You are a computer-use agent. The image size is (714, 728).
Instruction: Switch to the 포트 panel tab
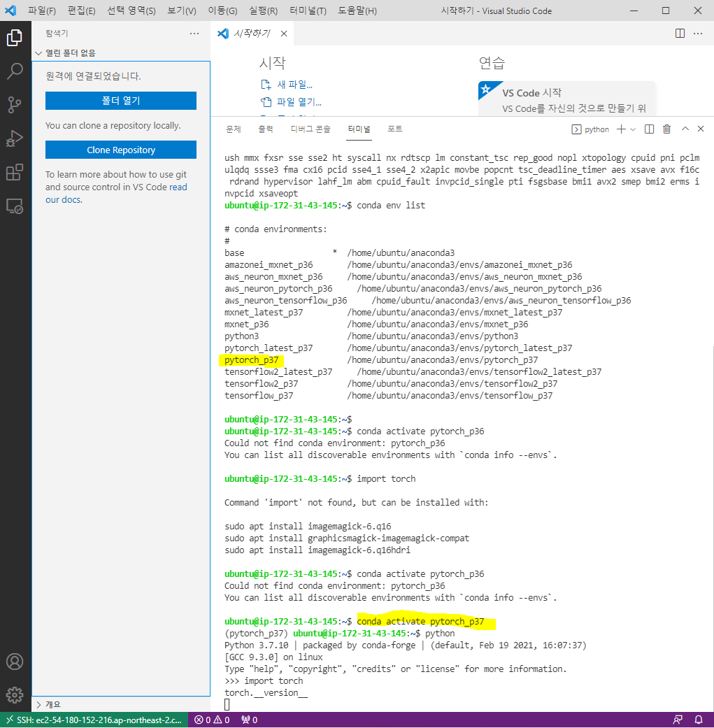coord(395,129)
